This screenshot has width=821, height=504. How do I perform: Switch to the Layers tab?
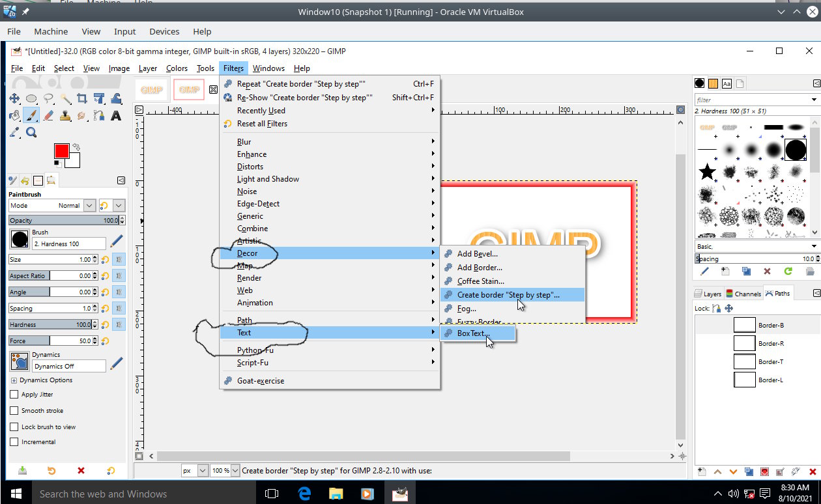(708, 294)
